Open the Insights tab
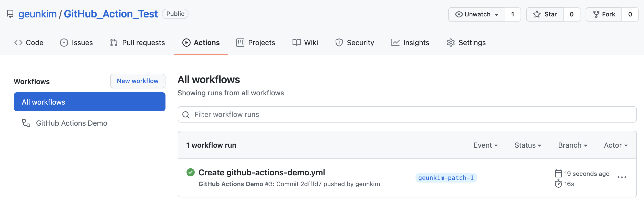The image size is (644, 201). (x=410, y=43)
